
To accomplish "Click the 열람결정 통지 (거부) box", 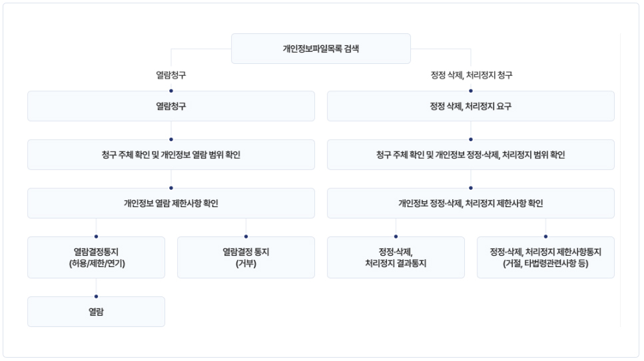I will click(246, 258).
